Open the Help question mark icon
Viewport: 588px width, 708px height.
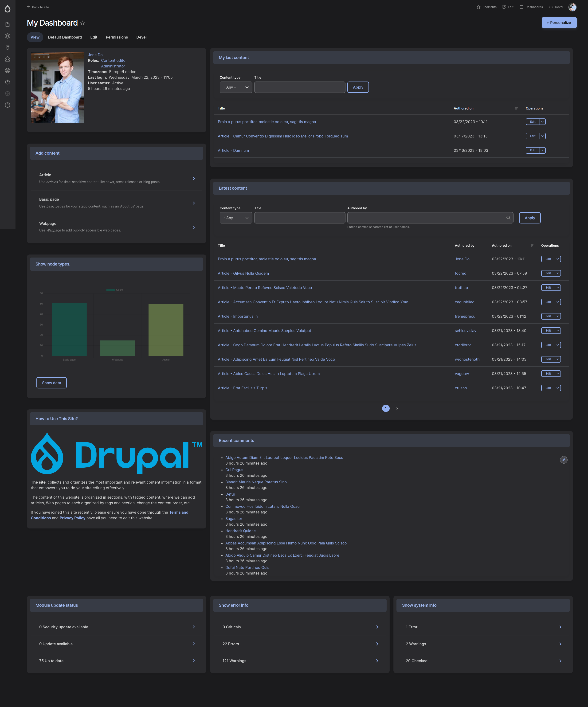pyautogui.click(x=8, y=105)
